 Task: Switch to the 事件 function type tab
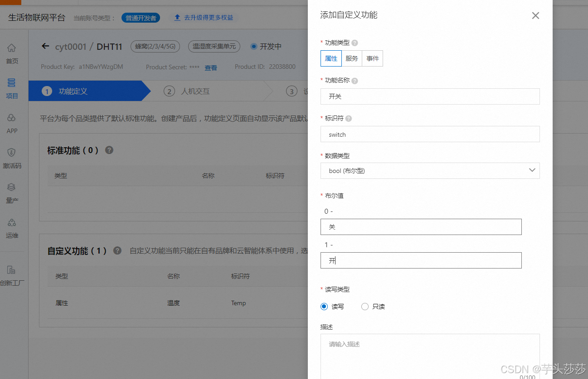pos(372,58)
